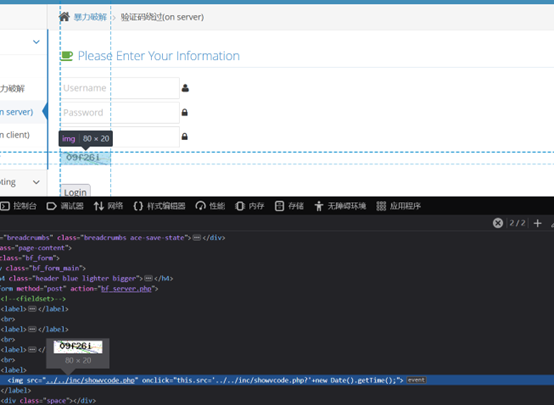Switch to the 调试器 debugger tab

(x=65, y=206)
